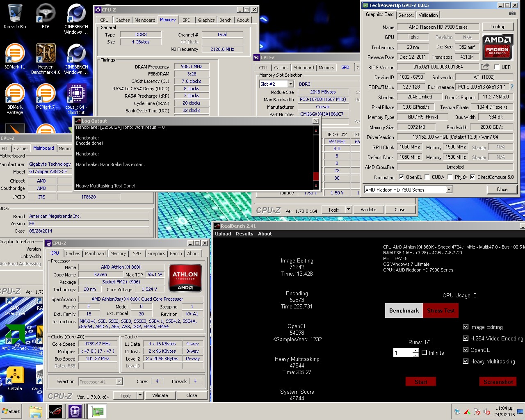Open the Processor #1 selection dropdown
Viewport: 525px width, 420px height.
(x=119, y=382)
